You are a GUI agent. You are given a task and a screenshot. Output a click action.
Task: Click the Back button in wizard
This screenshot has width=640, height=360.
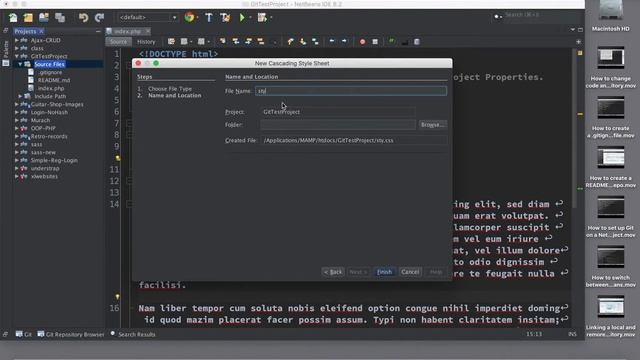pos(333,272)
